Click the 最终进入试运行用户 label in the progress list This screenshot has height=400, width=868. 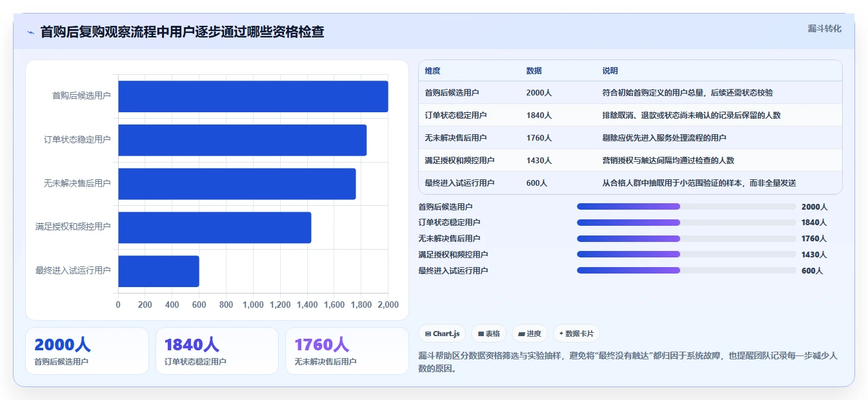pyautogui.click(x=453, y=271)
